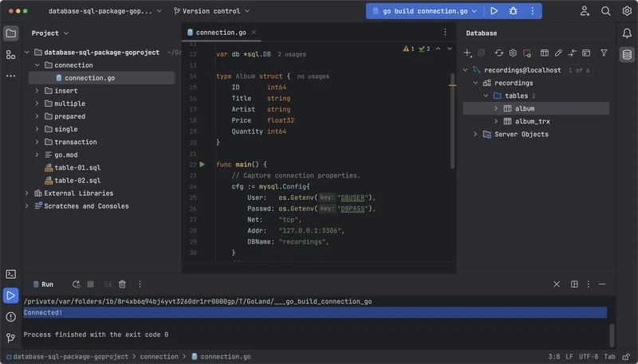
Task: Expand the insert folder in project tree
Action: 37,91
